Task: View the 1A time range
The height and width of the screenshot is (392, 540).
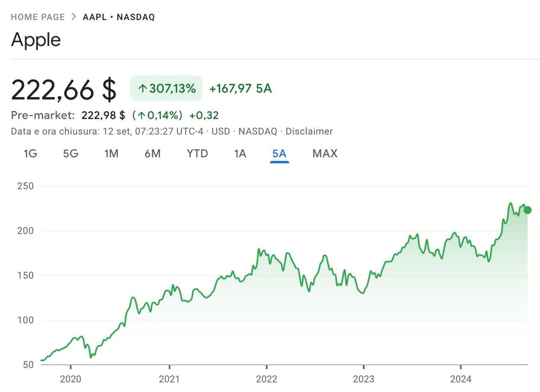Action: point(240,154)
